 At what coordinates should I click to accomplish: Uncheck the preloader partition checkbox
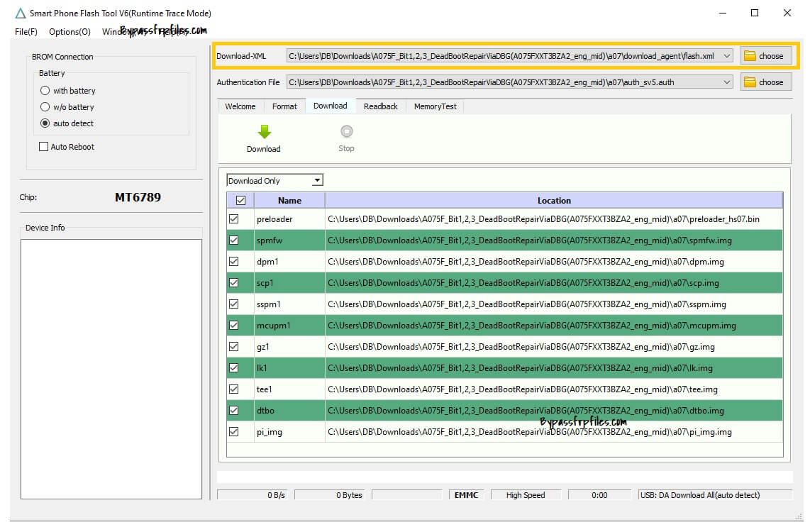[234, 219]
